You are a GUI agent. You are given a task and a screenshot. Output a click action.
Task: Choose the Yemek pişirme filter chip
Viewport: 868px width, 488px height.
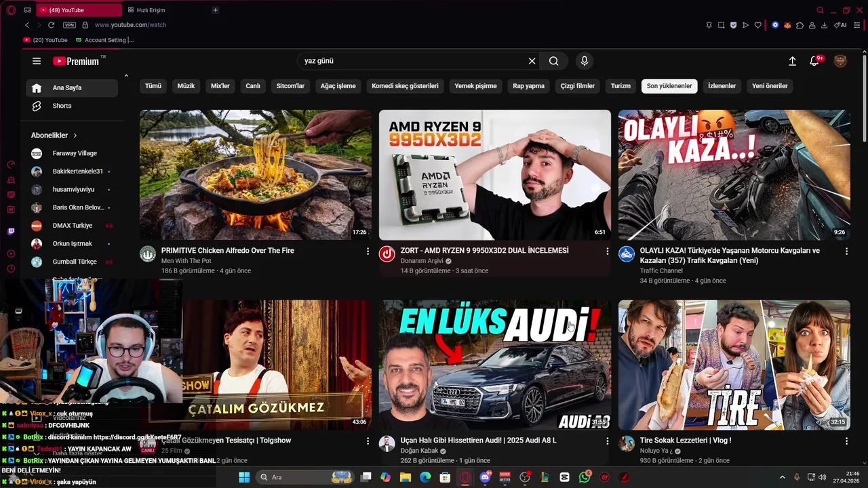475,86
